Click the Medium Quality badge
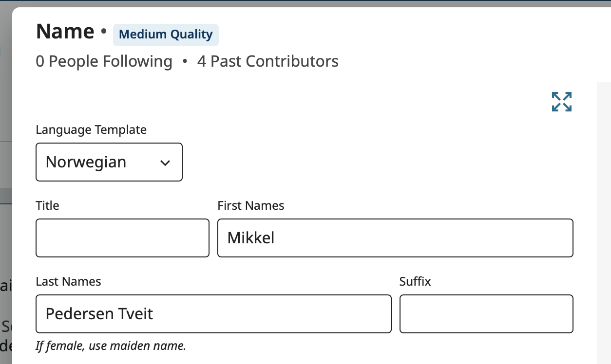Image resolution: width=611 pixels, height=364 pixels. 166,35
